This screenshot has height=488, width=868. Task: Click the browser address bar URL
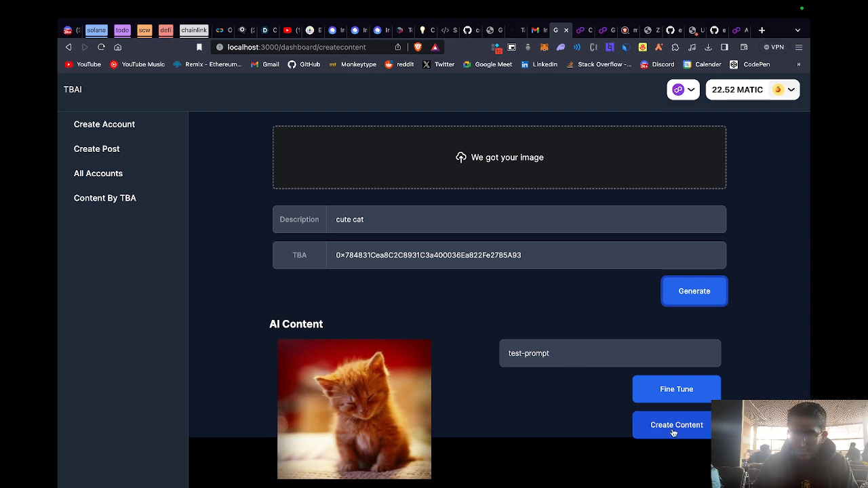[297, 47]
